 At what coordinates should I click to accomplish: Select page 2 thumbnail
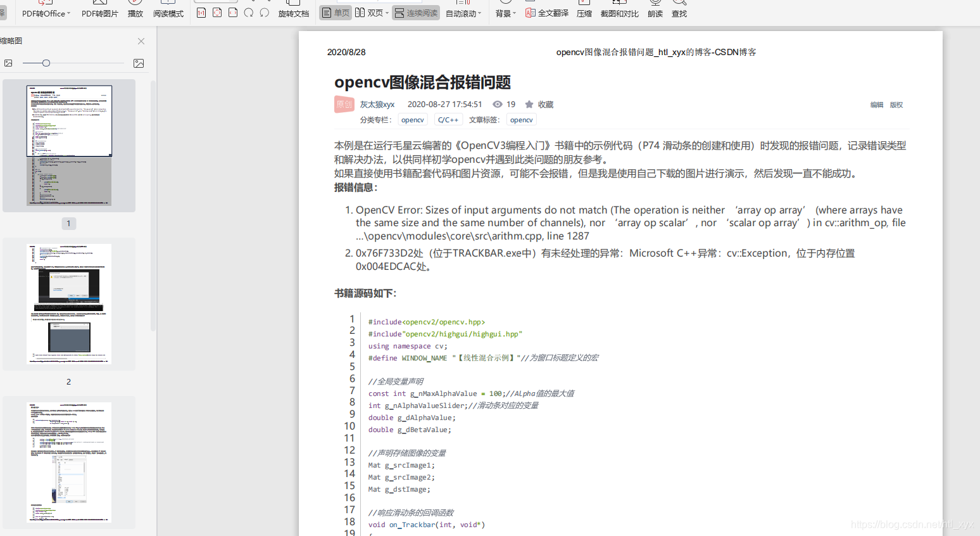point(69,304)
